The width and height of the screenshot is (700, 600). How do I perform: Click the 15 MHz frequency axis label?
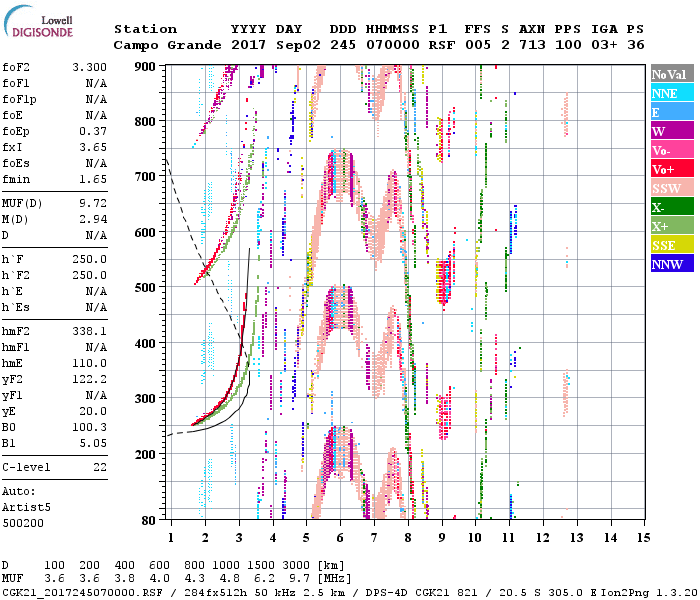[643, 538]
